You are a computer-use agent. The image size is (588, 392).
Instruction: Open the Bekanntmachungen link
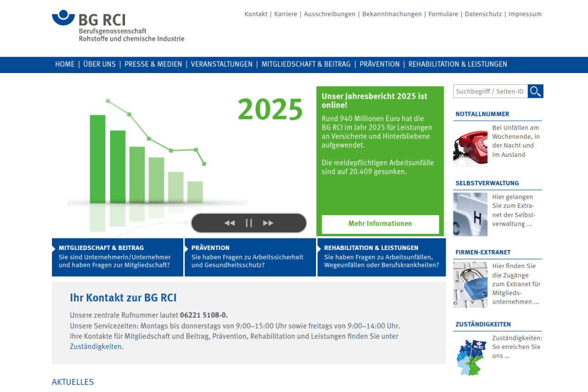click(392, 14)
